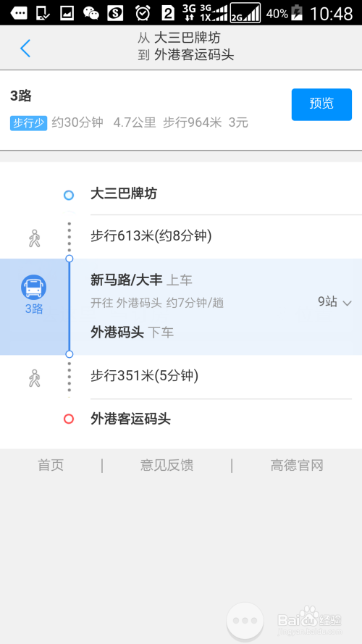The image size is (362, 644).
Task: Select the 大三巴牌坊 starting point row
Action: pyautogui.click(x=181, y=193)
